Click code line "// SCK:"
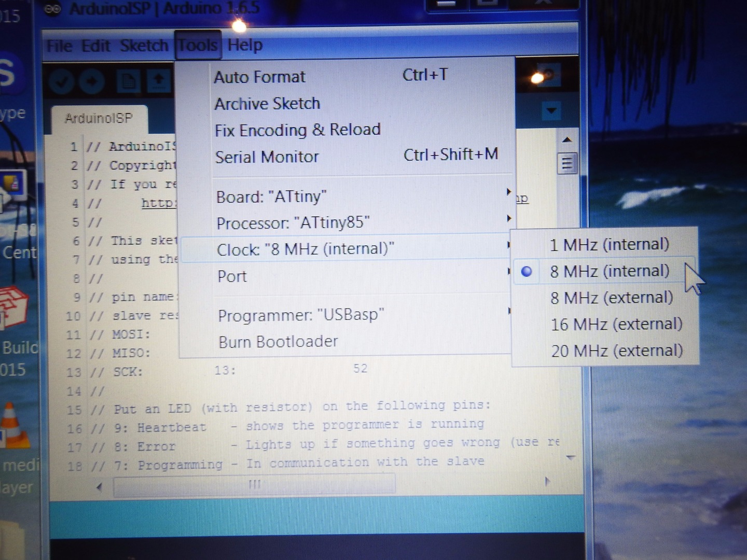This screenshot has height=560, width=747. coord(117,372)
